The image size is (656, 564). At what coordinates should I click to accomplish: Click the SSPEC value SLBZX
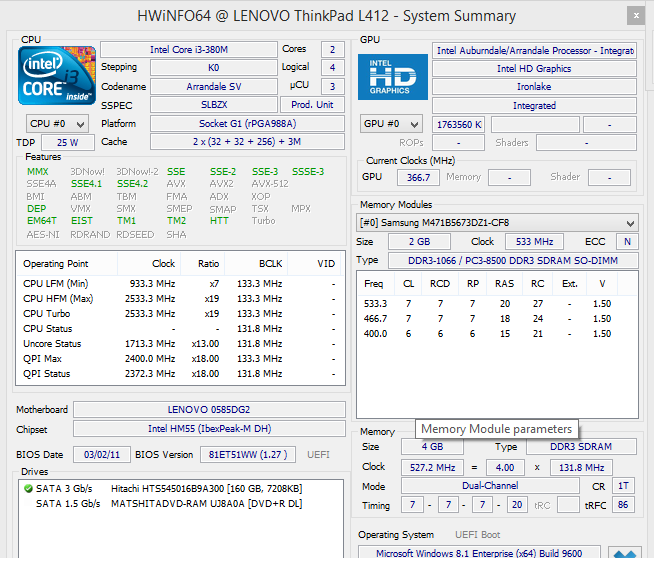[x=214, y=105]
